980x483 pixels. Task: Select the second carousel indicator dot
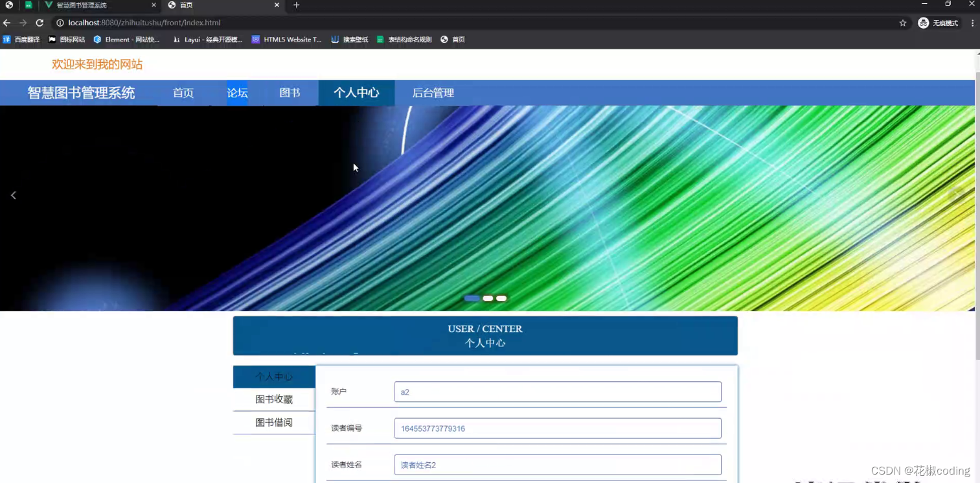(x=487, y=298)
